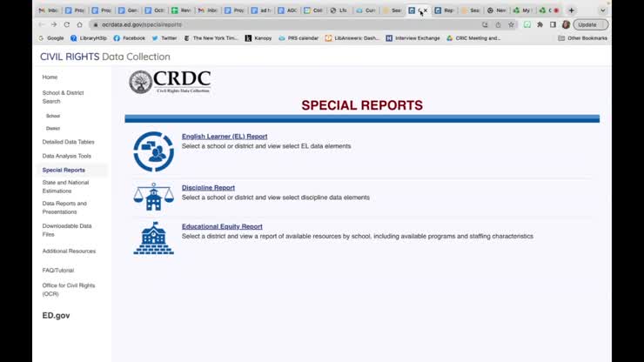
Task: Switch to the 'ad h' document tab
Action: pos(261,10)
